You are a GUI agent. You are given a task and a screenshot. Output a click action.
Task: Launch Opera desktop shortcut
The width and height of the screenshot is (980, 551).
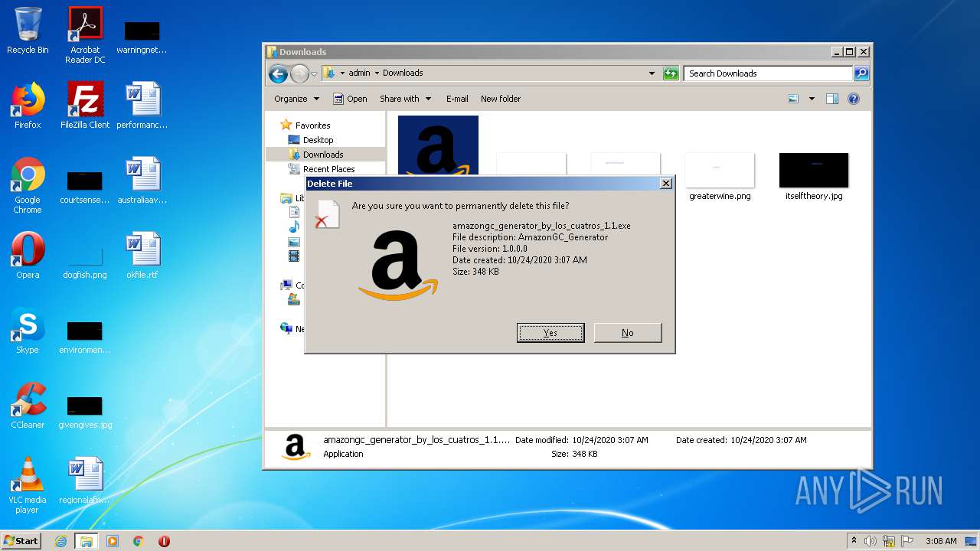(x=28, y=256)
